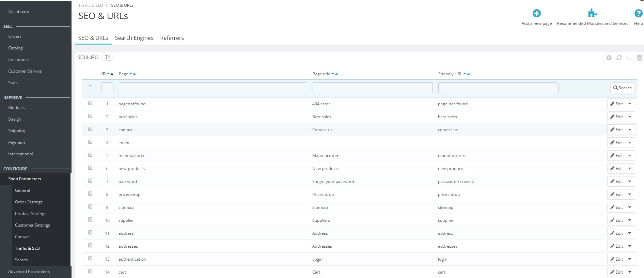
Task: Sort ID column descending arrow
Action: [x=108, y=74]
